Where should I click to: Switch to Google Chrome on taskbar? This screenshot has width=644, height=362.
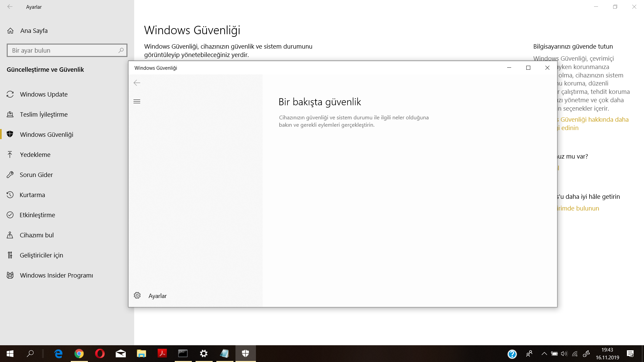pos(79,354)
